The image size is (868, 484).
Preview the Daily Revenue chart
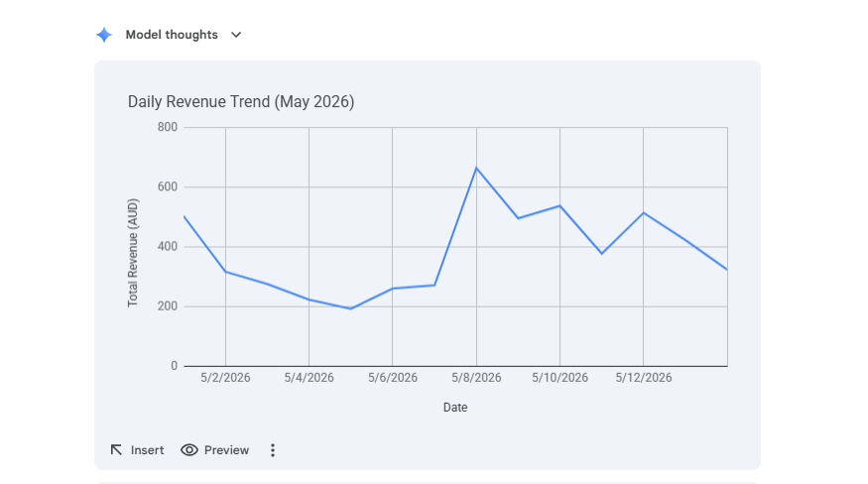215,449
